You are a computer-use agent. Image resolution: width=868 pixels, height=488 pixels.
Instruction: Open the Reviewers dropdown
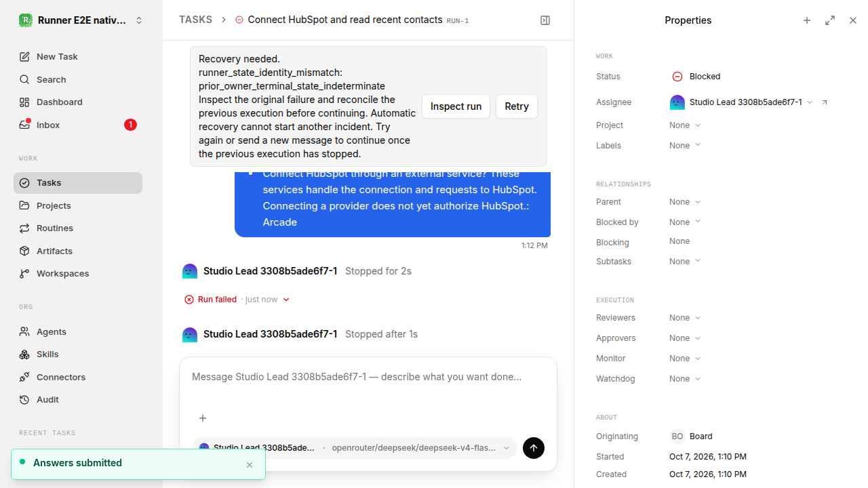(x=685, y=318)
